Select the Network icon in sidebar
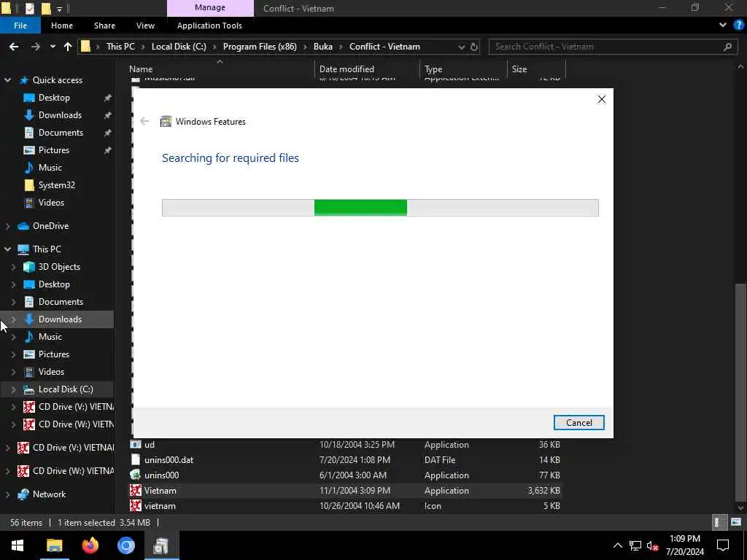The width and height of the screenshot is (747, 560). point(23,494)
